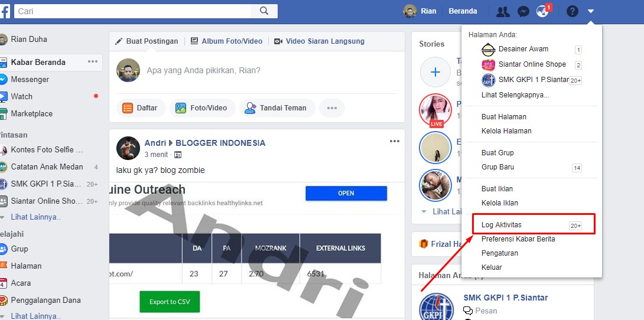Click Andri's post avatar thumbnail
The height and width of the screenshot is (320, 644).
tap(128, 148)
